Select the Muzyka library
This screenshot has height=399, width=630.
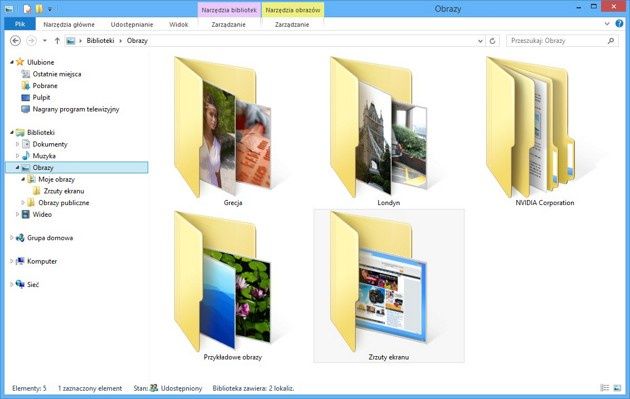point(44,156)
